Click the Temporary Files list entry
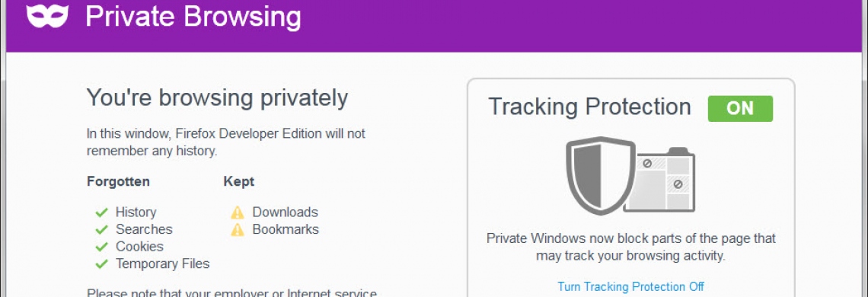 pos(163,263)
